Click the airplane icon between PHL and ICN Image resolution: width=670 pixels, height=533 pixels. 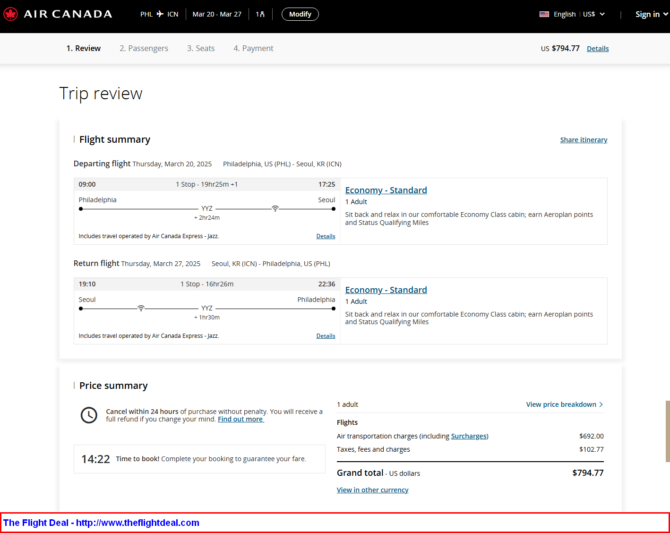pos(160,14)
